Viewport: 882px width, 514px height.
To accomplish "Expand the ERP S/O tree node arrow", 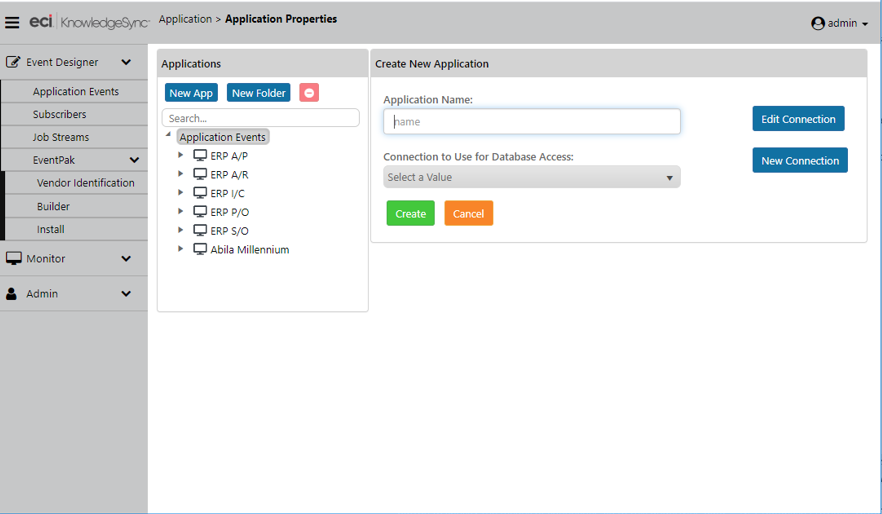I will (181, 229).
